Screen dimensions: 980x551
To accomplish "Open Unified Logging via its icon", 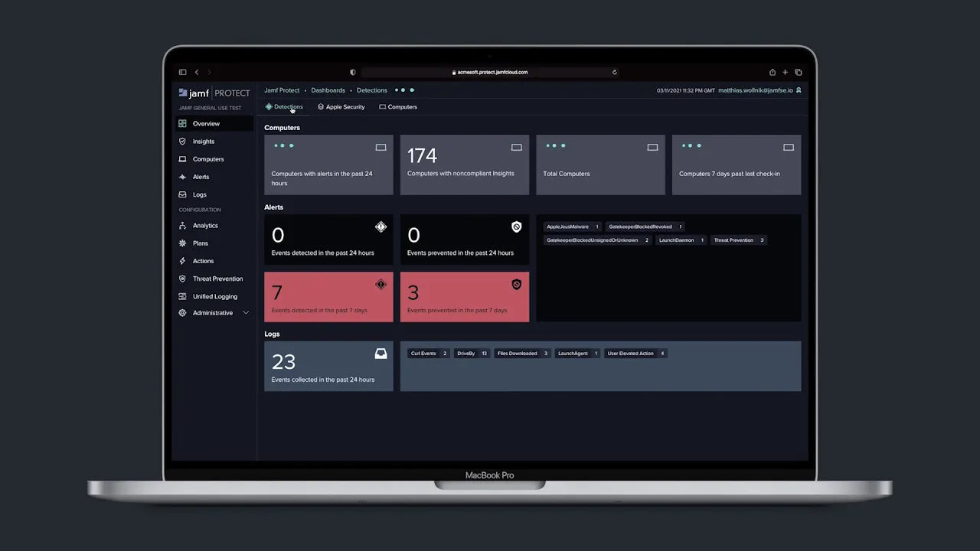I will pyautogui.click(x=182, y=296).
